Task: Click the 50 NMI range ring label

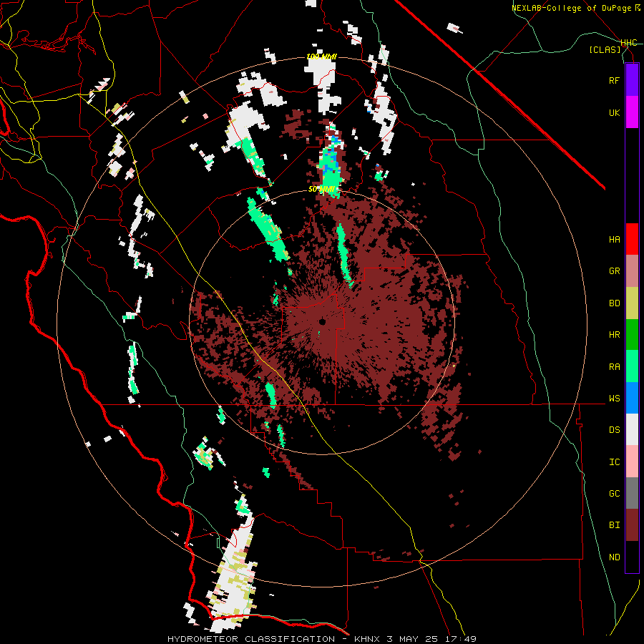Action: coord(321,189)
